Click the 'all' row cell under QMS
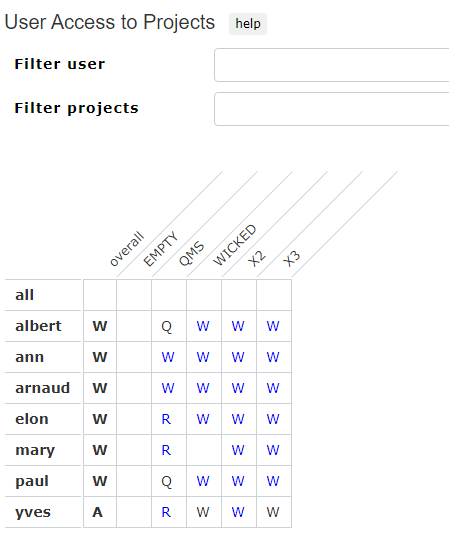Viewport: 449px width, 543px height. [169, 295]
